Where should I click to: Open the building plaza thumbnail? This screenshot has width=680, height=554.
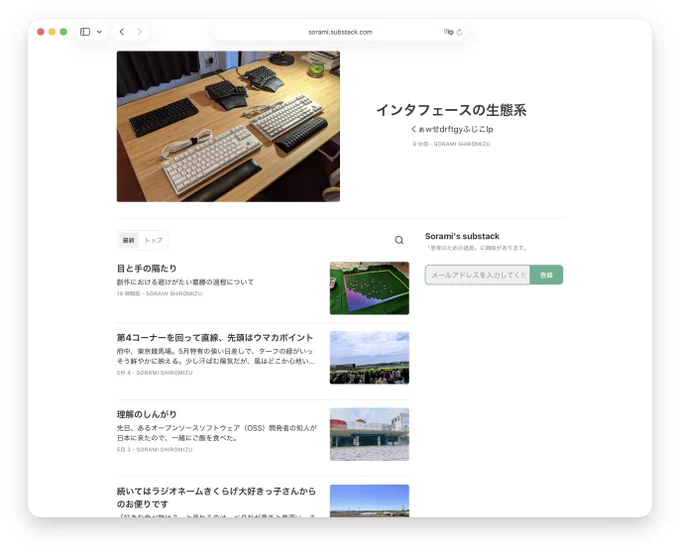click(369, 434)
